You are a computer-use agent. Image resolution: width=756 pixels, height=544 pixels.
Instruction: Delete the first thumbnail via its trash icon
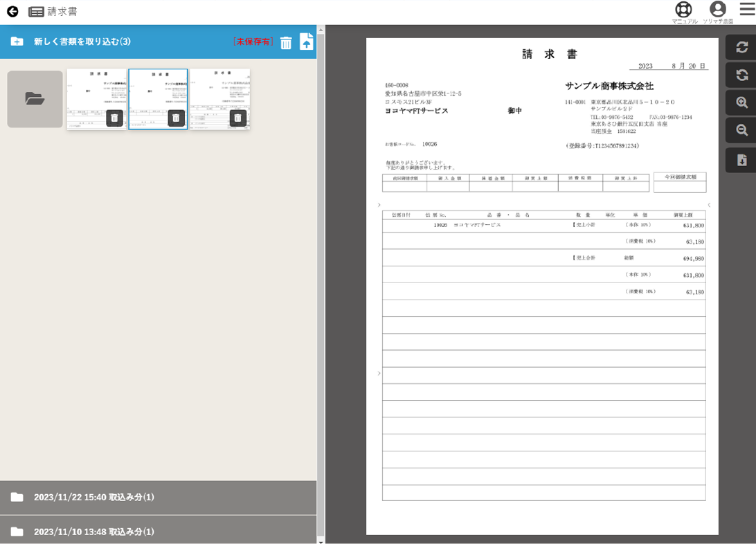(114, 118)
